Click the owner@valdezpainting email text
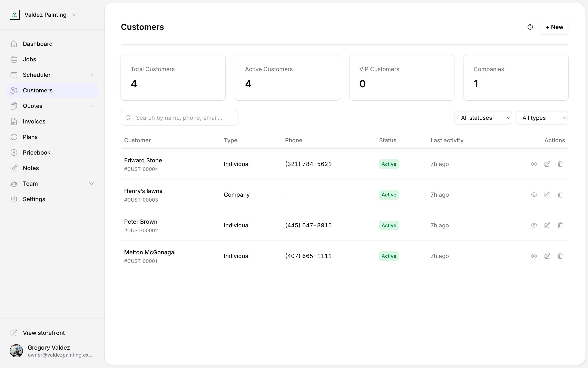This screenshot has height=368, width=588. (x=60, y=355)
